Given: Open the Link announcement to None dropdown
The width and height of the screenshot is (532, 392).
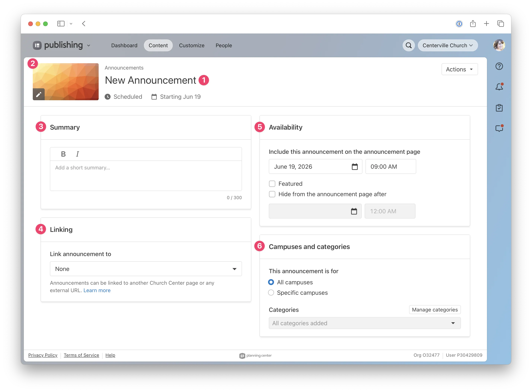Looking at the screenshot, I should click(146, 269).
